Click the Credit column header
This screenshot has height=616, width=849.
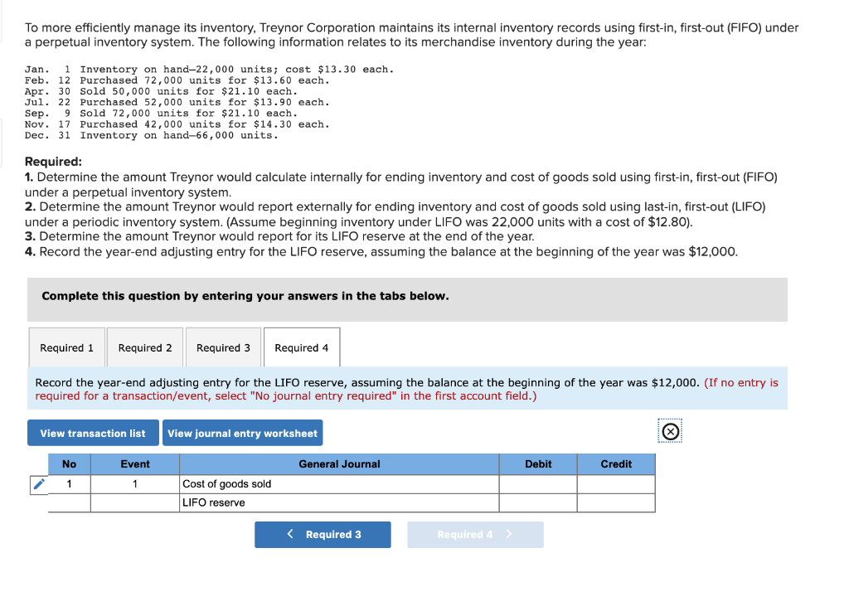point(616,464)
